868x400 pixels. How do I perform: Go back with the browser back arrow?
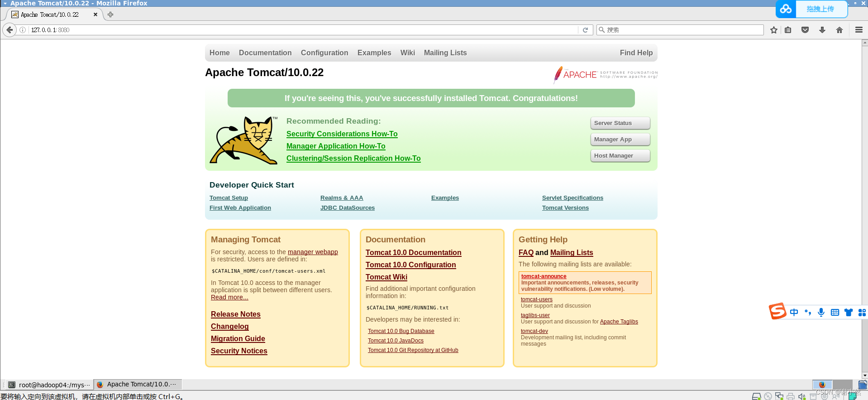[10, 30]
